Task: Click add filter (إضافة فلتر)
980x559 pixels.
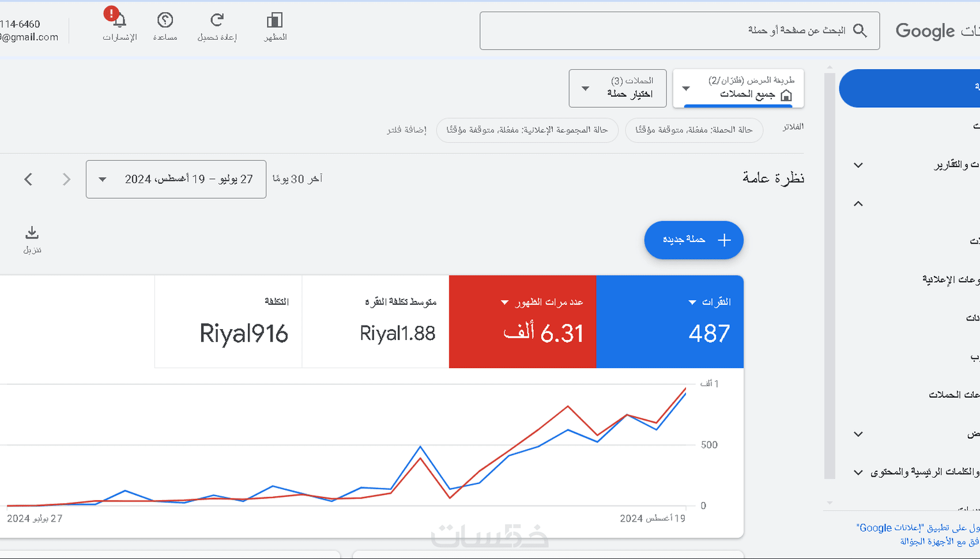Action: (x=406, y=130)
